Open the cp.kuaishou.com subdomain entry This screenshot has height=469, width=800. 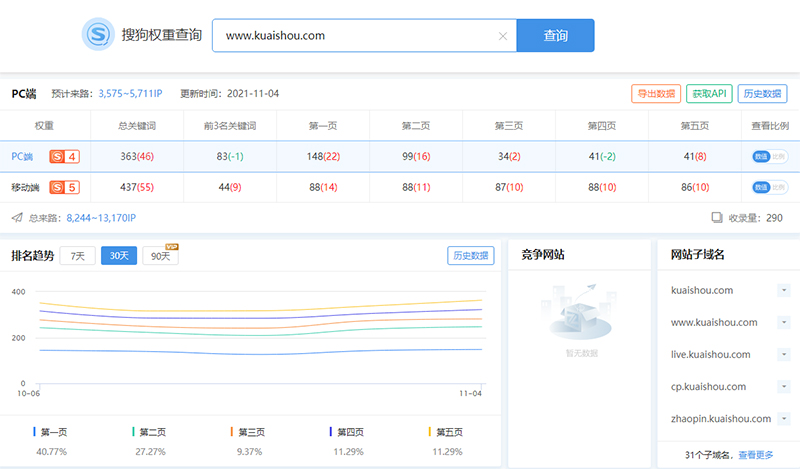[x=709, y=387]
